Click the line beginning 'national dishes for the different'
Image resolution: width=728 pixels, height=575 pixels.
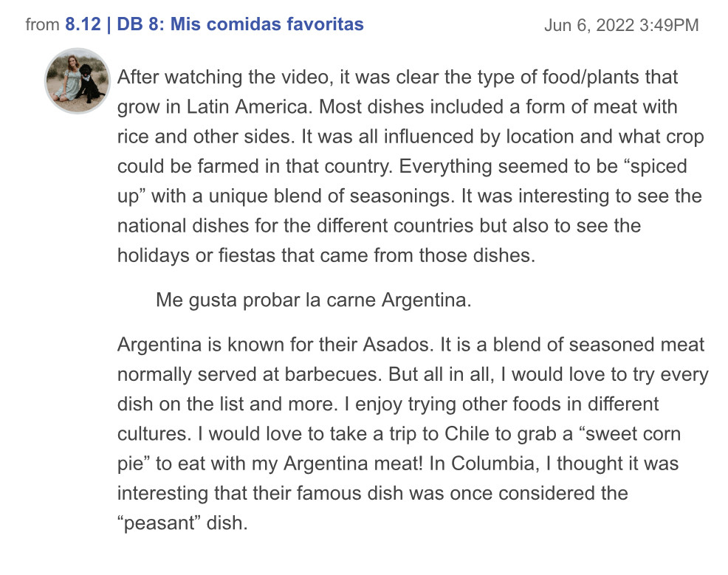[380, 226]
